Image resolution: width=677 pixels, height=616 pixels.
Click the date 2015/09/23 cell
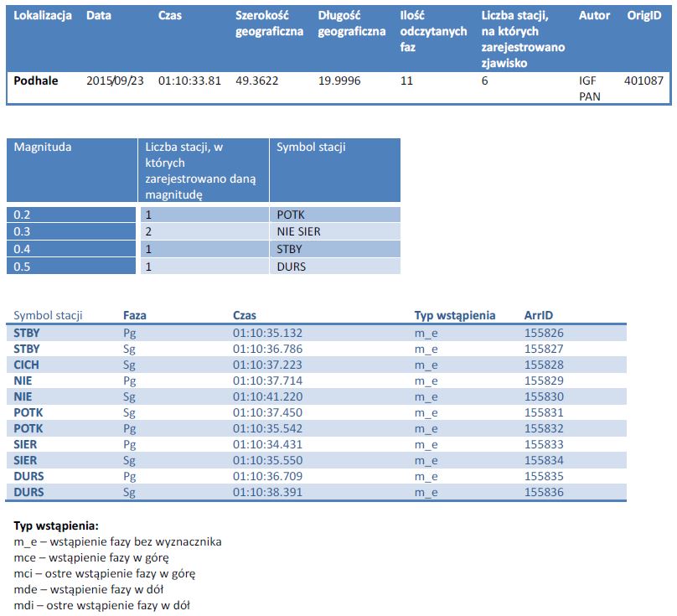click(x=115, y=80)
